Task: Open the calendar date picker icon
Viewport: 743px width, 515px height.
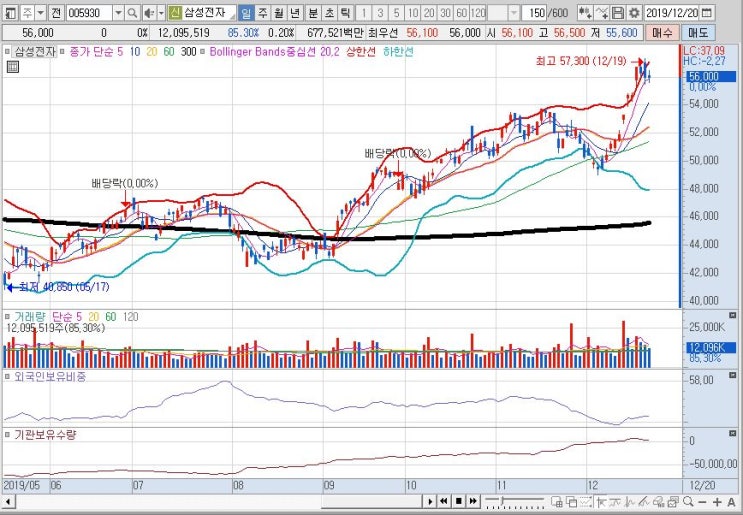Action: pyautogui.click(x=707, y=13)
